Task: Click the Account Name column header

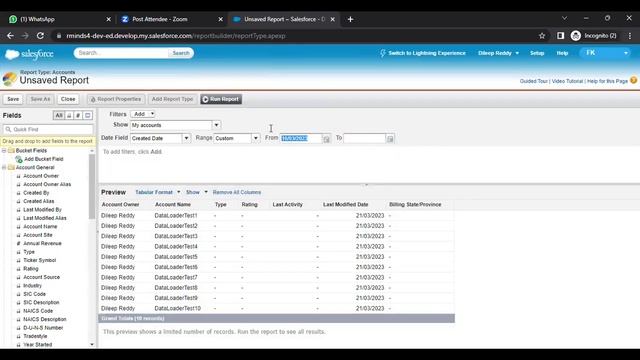Action: coord(173,204)
